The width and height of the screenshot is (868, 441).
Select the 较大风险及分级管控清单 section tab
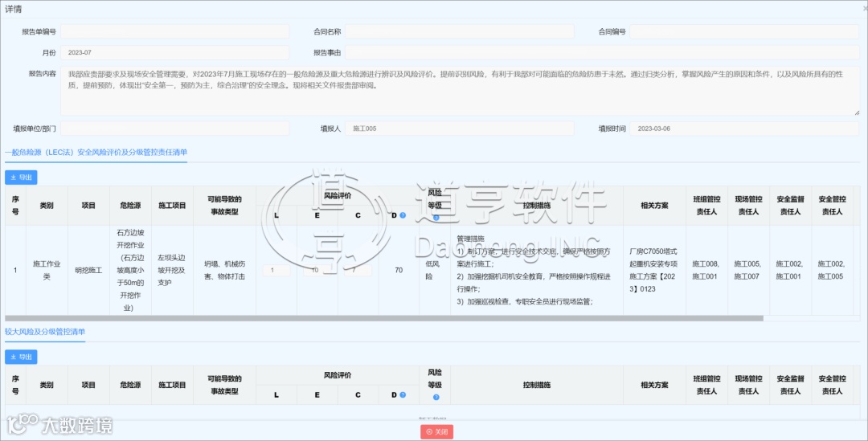click(x=45, y=332)
